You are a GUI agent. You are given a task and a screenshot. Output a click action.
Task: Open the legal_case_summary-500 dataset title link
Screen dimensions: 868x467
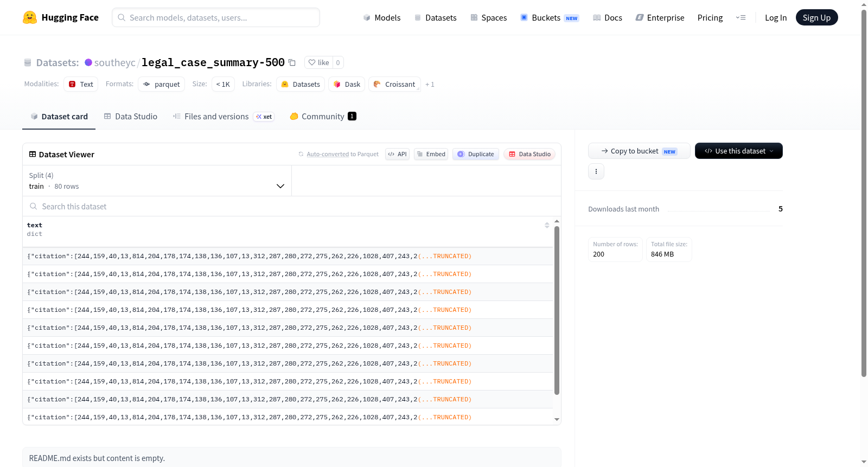click(213, 62)
